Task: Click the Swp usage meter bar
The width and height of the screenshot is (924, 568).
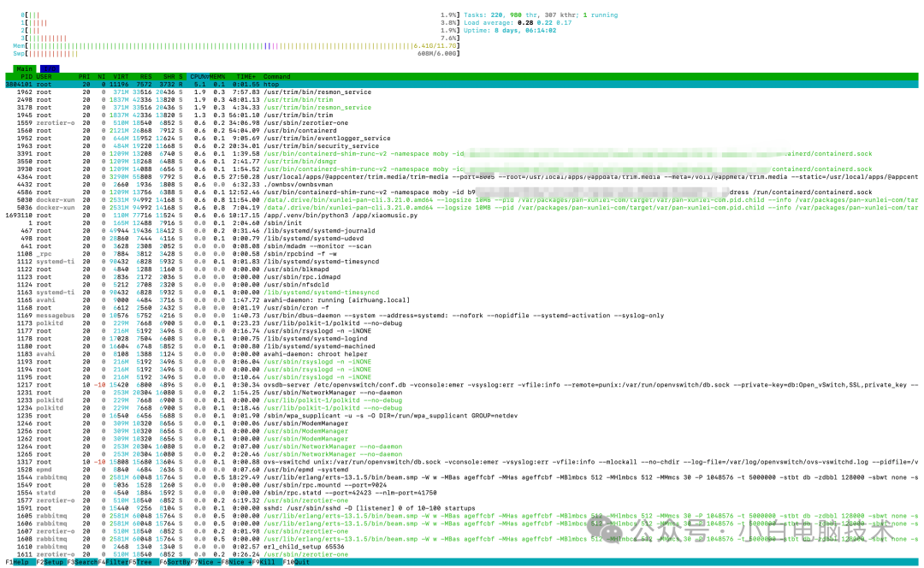Action: [x=236, y=54]
